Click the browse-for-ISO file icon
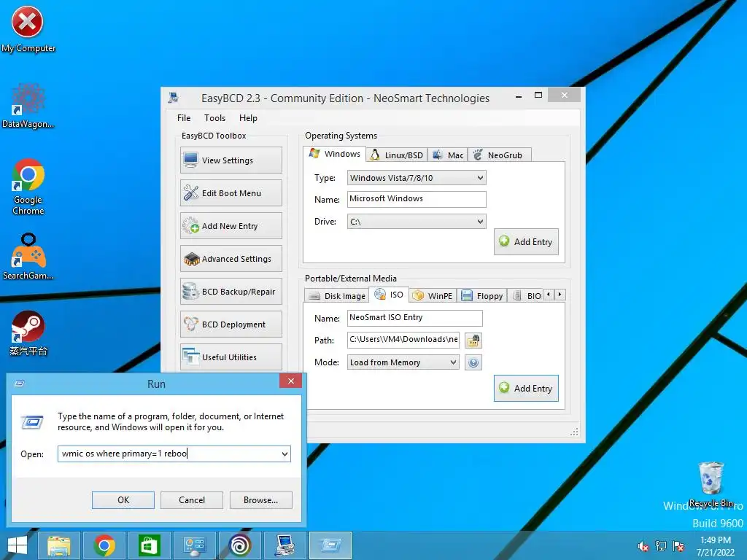The image size is (747, 560). [473, 341]
